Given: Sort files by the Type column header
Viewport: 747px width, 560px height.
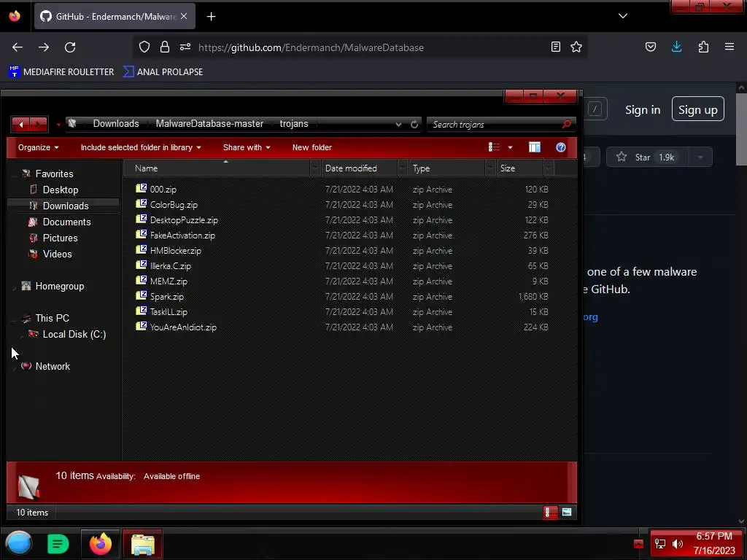Looking at the screenshot, I should 447,168.
